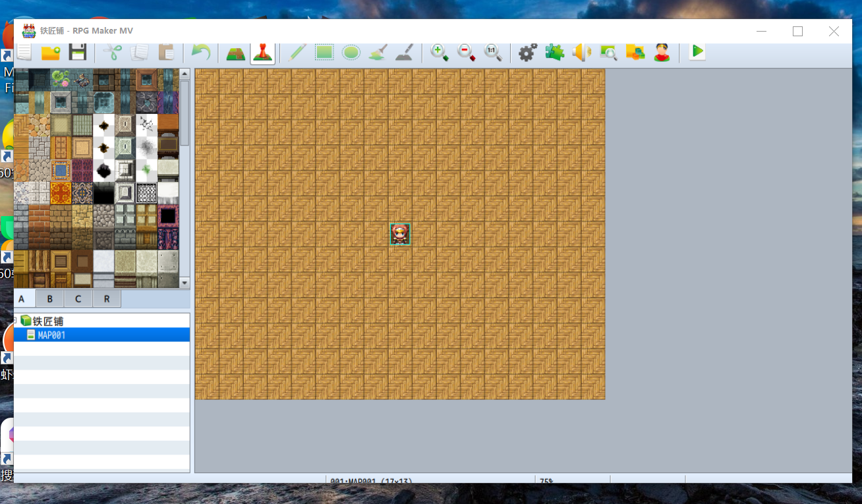Select the Flood Fill tool
This screenshot has height=504, width=862.
378,52
